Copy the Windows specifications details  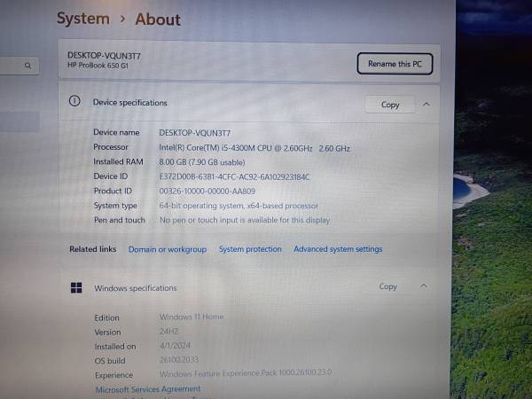388,286
